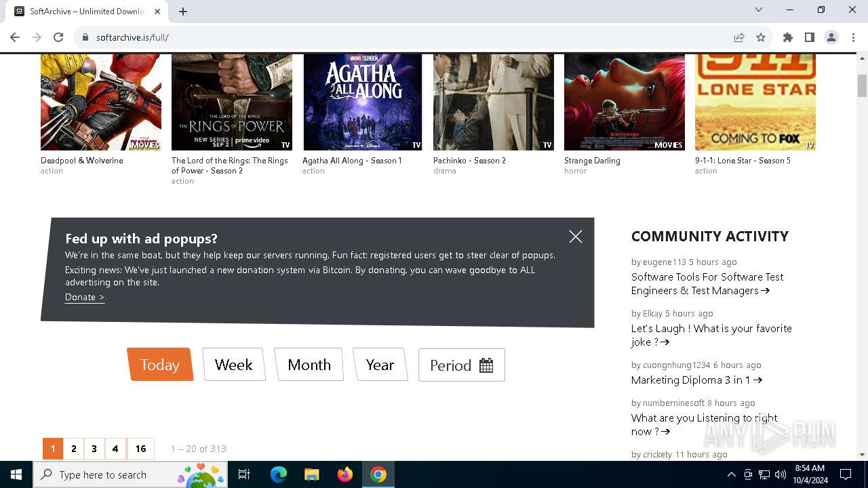Open the Strange Darling poster

tap(625, 102)
